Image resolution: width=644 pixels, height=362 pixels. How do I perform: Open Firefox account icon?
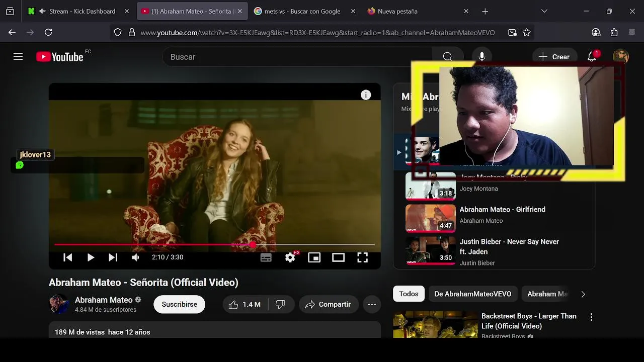click(596, 32)
